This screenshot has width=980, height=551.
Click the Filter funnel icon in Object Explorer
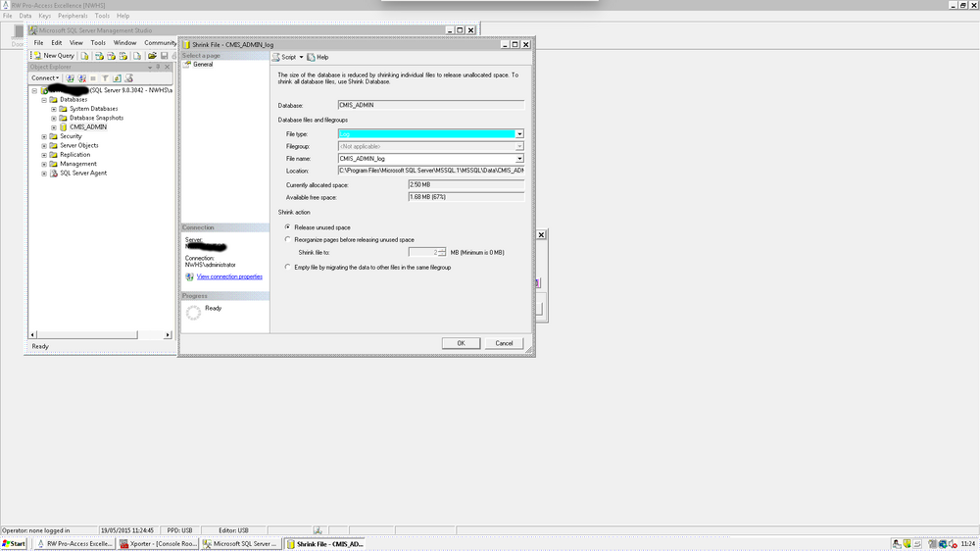pos(105,78)
